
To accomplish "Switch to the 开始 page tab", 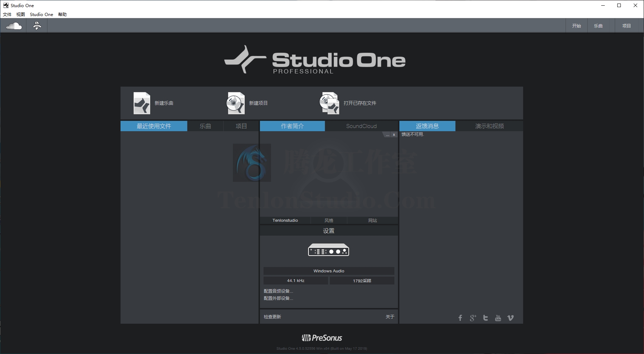I will 577,26.
